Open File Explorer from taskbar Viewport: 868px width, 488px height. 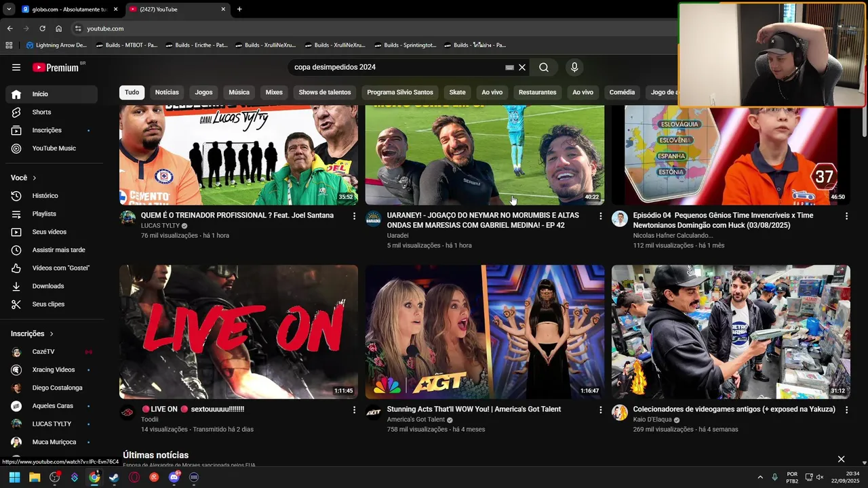(35, 477)
